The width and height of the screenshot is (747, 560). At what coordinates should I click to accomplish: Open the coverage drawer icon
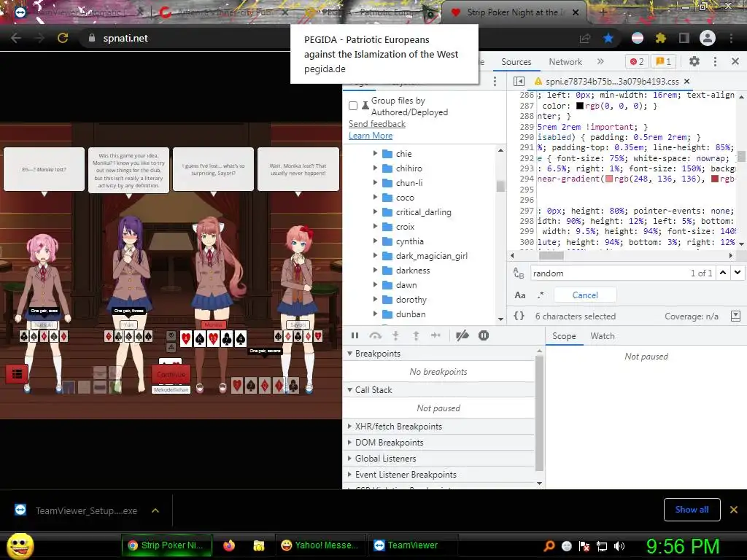(x=735, y=316)
